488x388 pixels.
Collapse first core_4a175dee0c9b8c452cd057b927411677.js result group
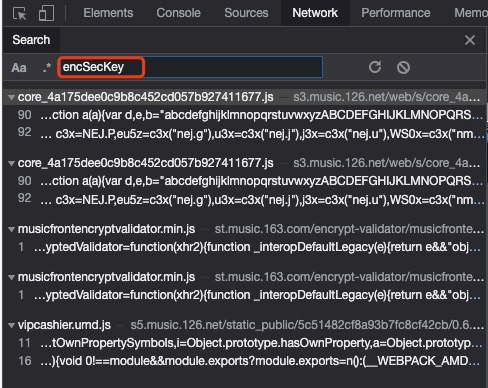tap(12, 97)
